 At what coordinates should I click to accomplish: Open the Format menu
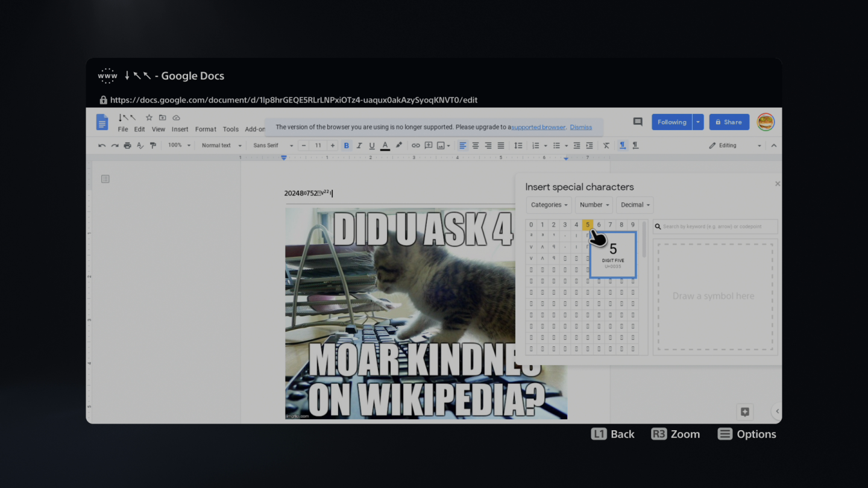[x=206, y=129]
